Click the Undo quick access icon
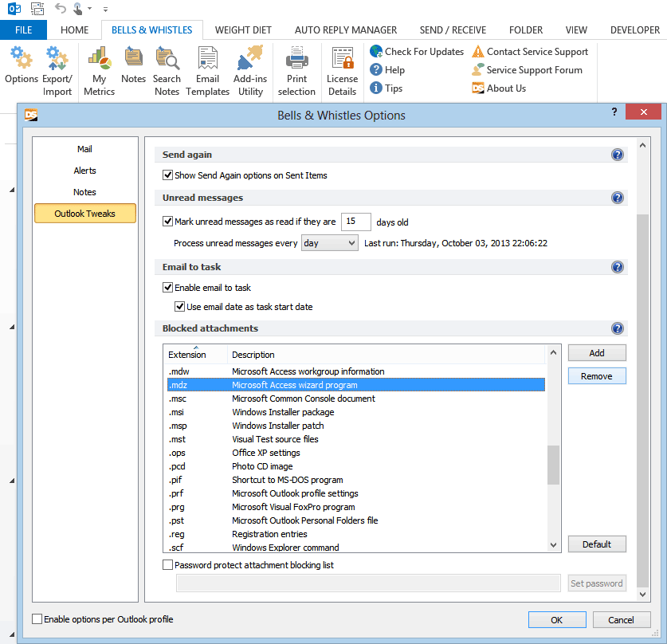 click(60, 8)
